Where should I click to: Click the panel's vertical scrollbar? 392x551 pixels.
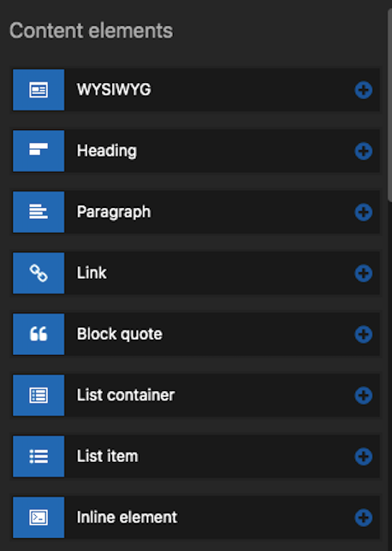(x=389, y=105)
